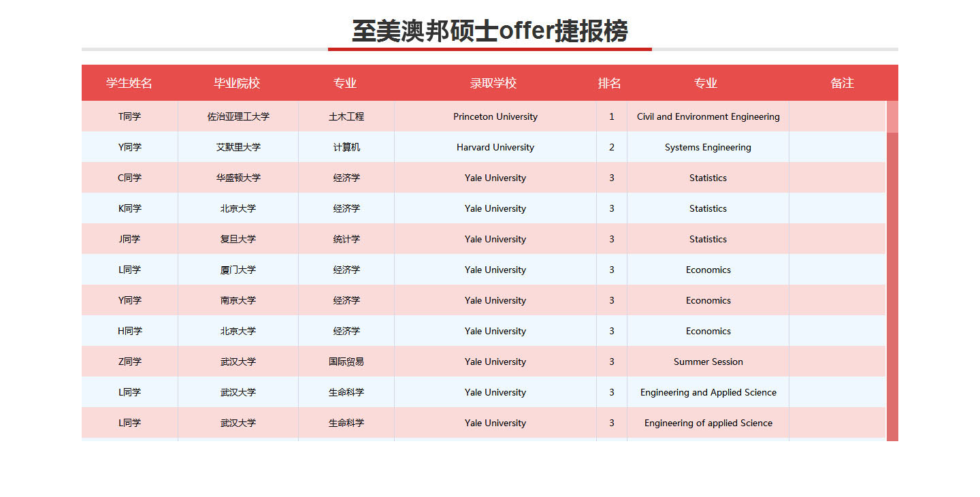The image size is (980, 497).
Task: Select the 国际贸易 cell
Action: (x=346, y=362)
